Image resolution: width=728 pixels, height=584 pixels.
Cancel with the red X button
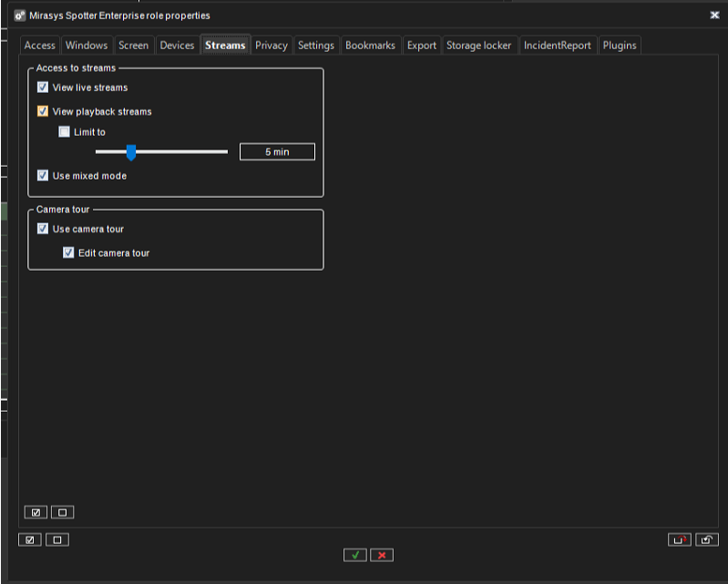coord(382,555)
